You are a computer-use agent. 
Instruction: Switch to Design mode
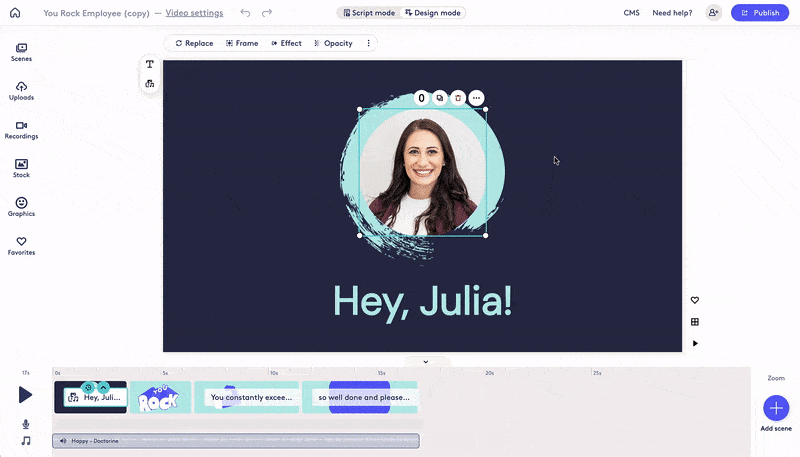click(434, 13)
